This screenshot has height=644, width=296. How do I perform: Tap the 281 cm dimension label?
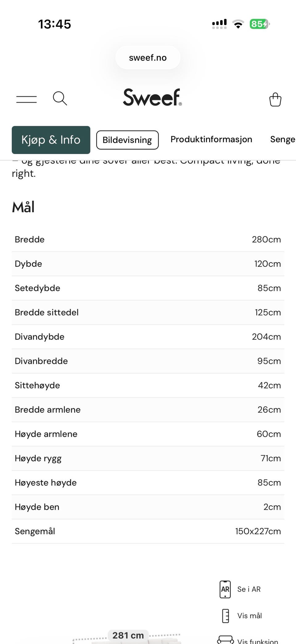128,635
